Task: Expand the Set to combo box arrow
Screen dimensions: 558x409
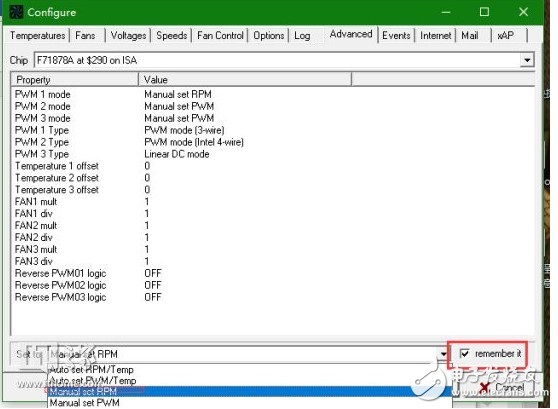Action: [443, 354]
